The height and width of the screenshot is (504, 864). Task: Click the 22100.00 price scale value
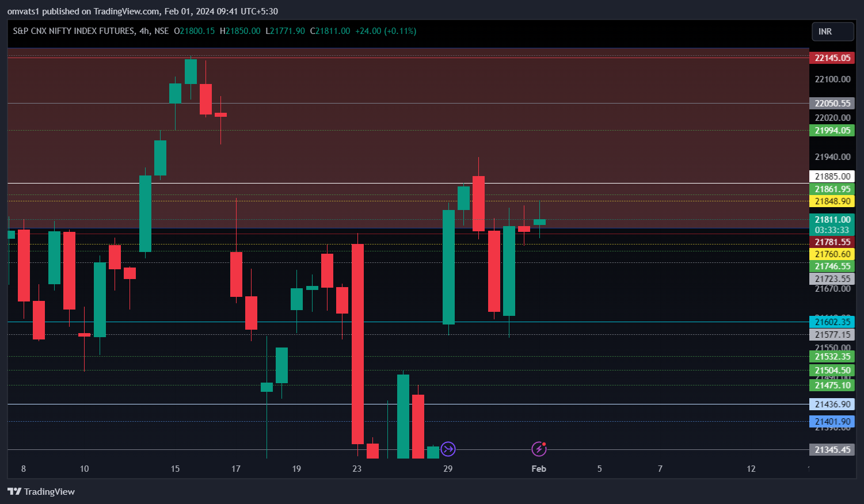point(832,79)
